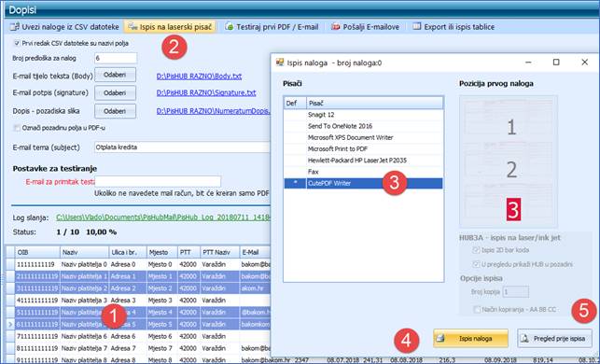Click the printer icon on Ispis naloga button
The height and width of the screenshot is (364, 600).
(x=440, y=339)
